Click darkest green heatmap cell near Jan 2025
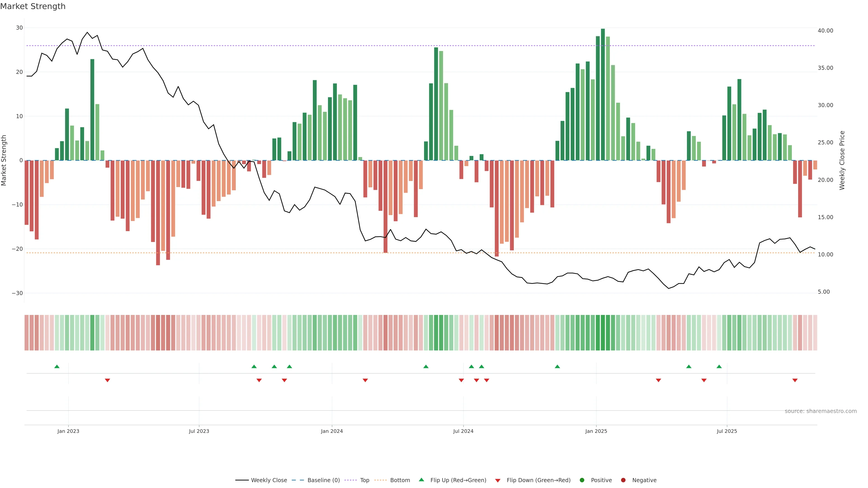The height and width of the screenshot is (488, 868). pos(603,332)
